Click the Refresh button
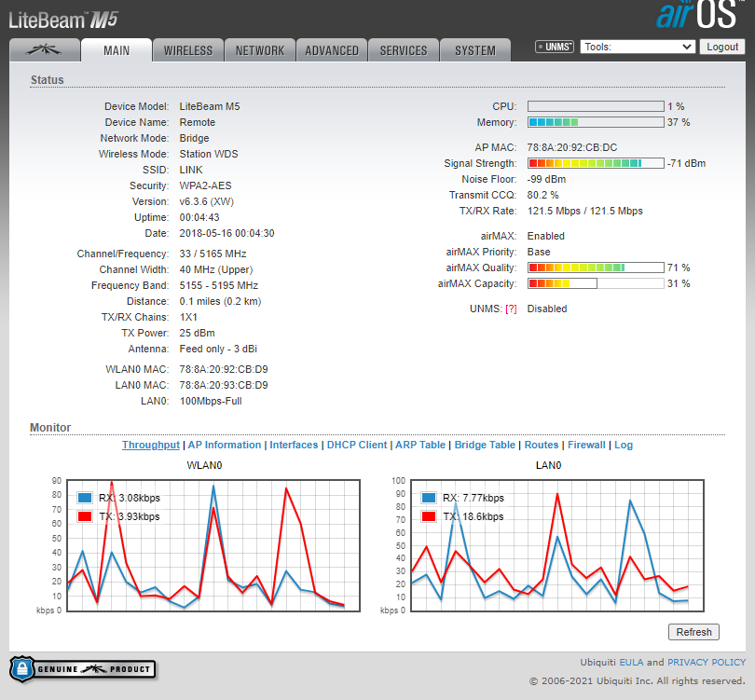The height and width of the screenshot is (700, 755). click(693, 632)
